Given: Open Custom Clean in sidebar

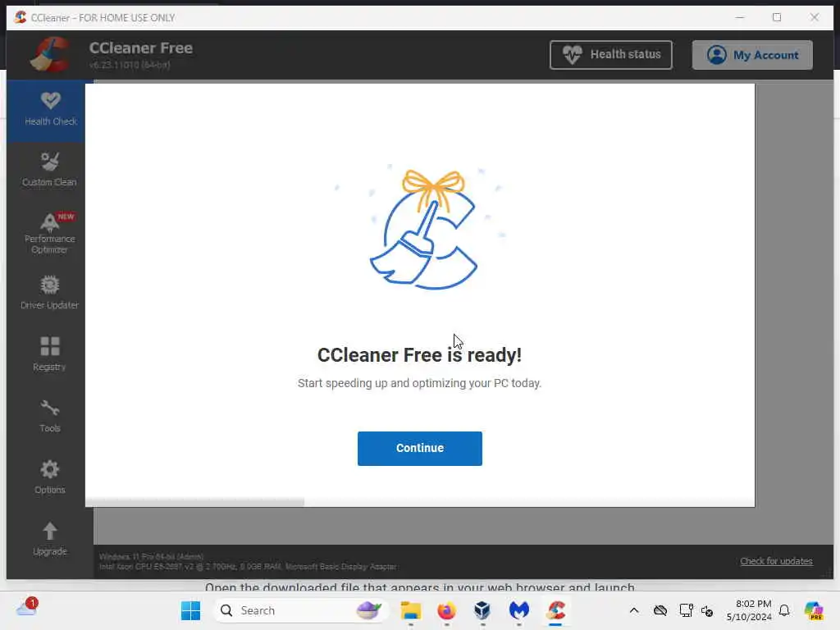Looking at the screenshot, I should (x=49, y=170).
